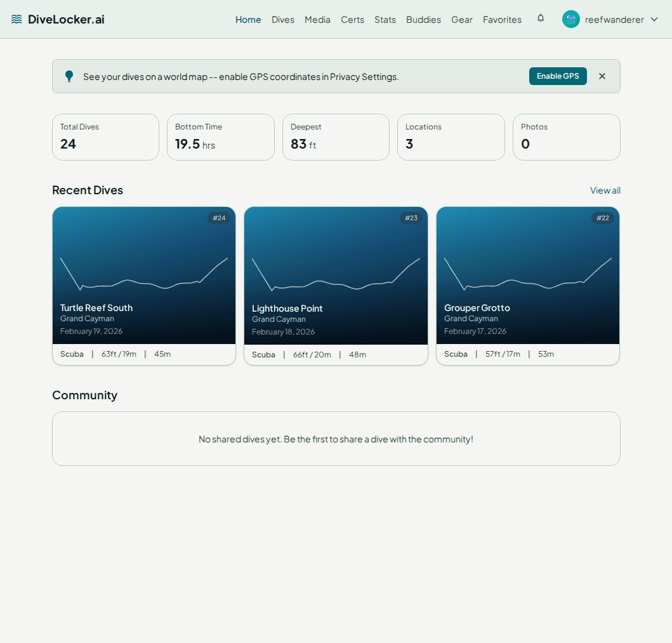Click the #24 dive number badge
672x643 pixels.
[x=219, y=218]
